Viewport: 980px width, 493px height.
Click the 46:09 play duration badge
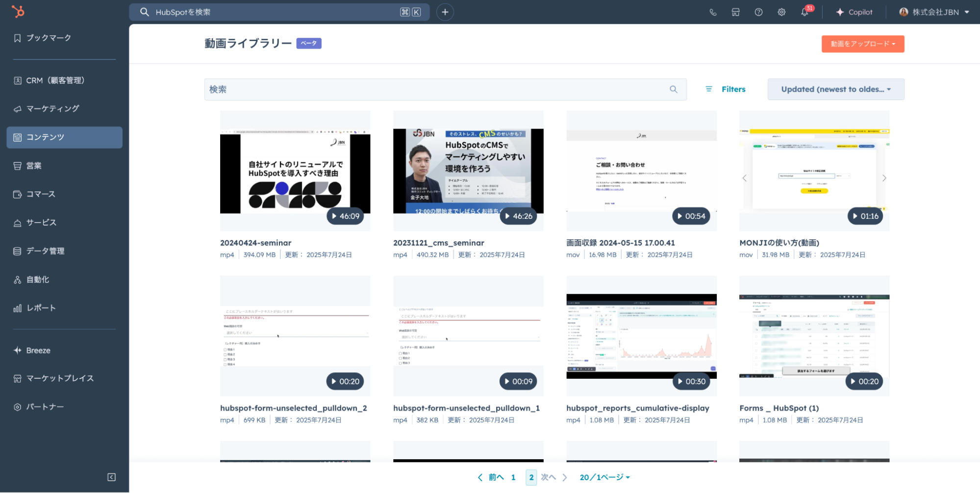345,216
